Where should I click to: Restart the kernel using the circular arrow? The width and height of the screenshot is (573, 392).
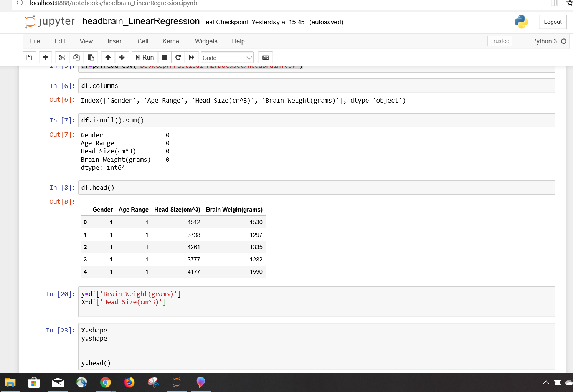click(178, 58)
